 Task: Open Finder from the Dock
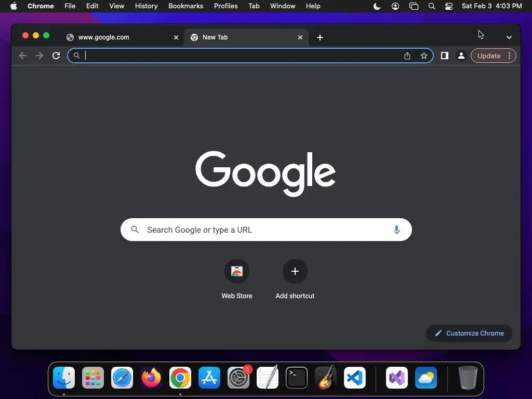64,378
